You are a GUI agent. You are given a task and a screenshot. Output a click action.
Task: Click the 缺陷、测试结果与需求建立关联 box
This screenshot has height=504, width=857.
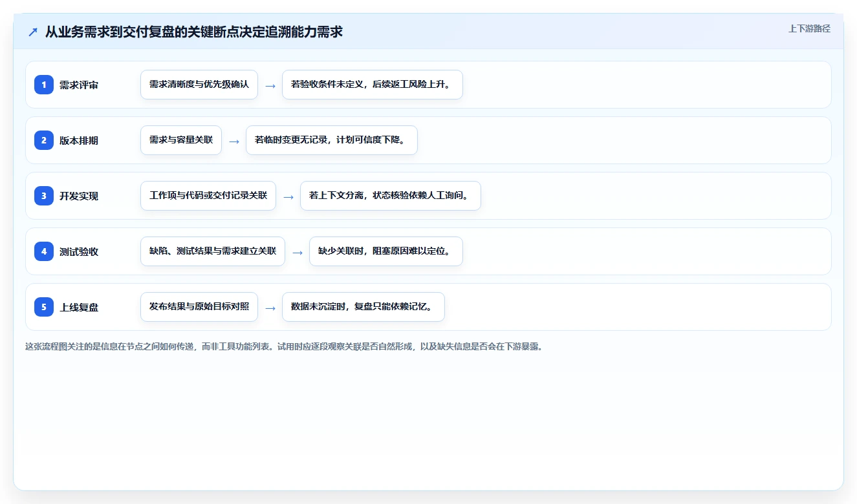(213, 251)
